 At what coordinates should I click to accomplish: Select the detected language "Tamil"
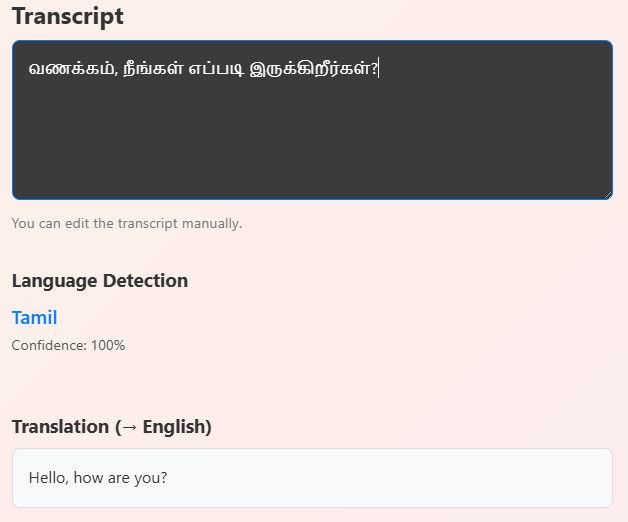pos(34,318)
